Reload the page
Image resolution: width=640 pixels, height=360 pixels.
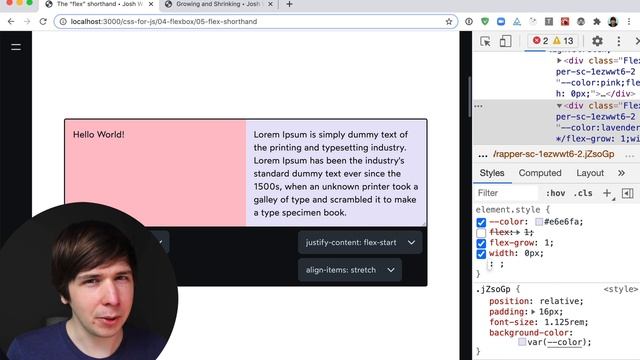pos(43,22)
